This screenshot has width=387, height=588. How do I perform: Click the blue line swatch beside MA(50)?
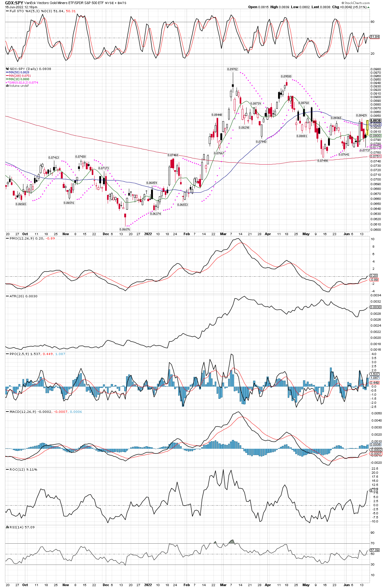tap(7, 72)
